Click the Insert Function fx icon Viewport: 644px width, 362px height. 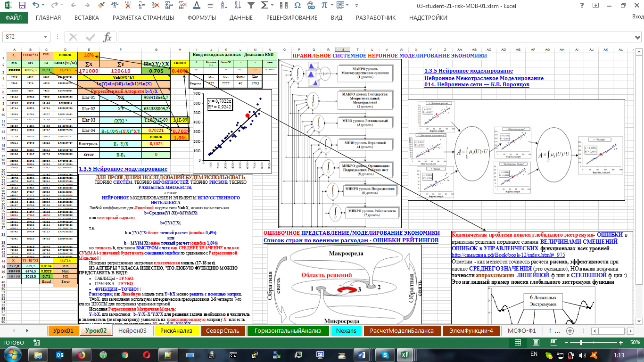107,37
